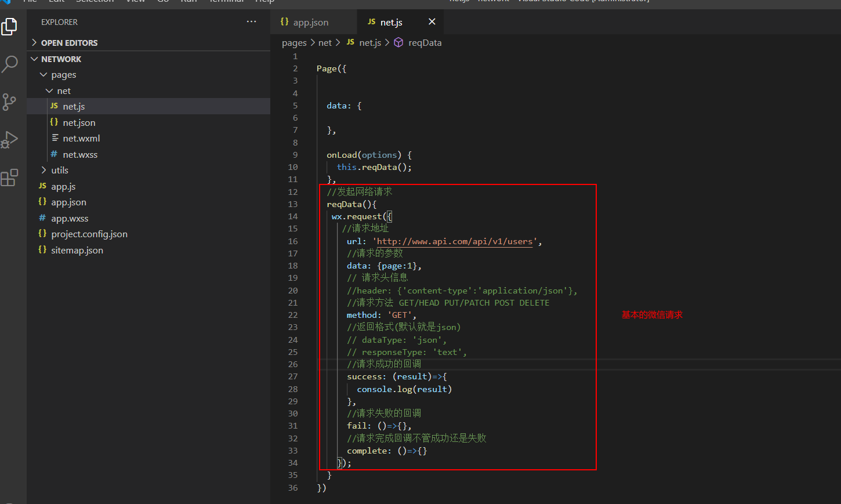Expand the utils folder

click(x=148, y=171)
